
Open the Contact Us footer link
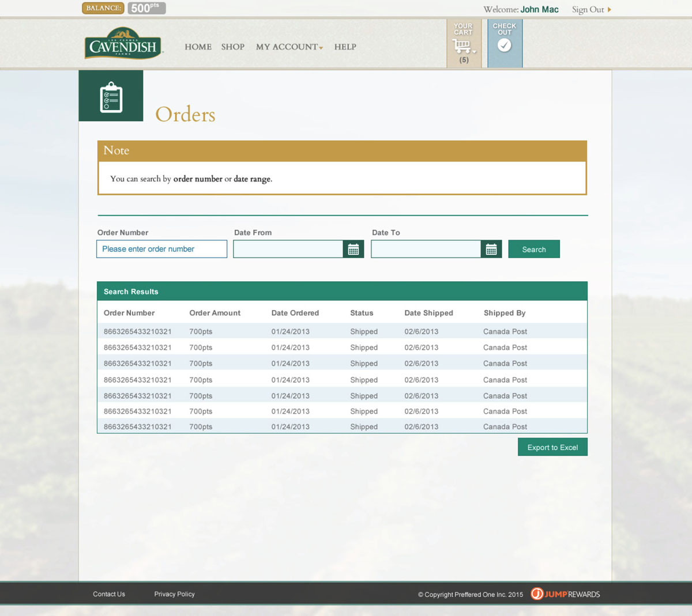click(x=109, y=594)
